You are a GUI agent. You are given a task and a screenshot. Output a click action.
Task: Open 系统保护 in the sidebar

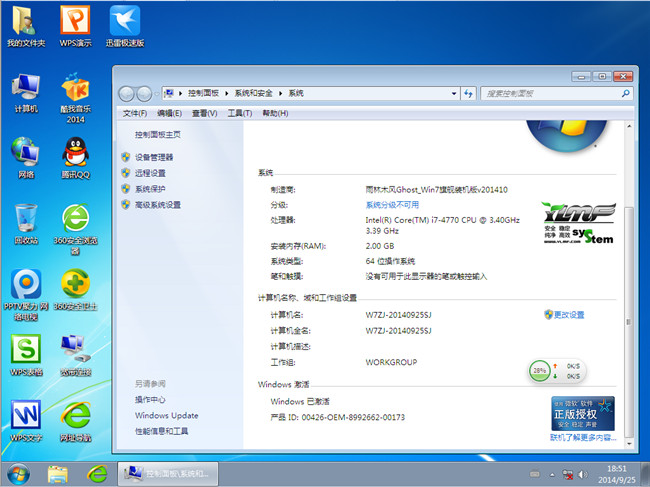tap(150, 189)
